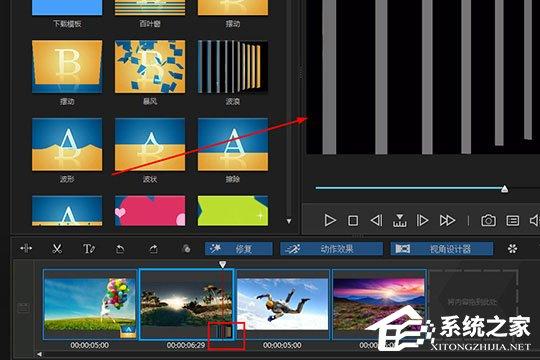Choose the 波浪 transition effect
The image size is (540, 360).
pos(233,66)
